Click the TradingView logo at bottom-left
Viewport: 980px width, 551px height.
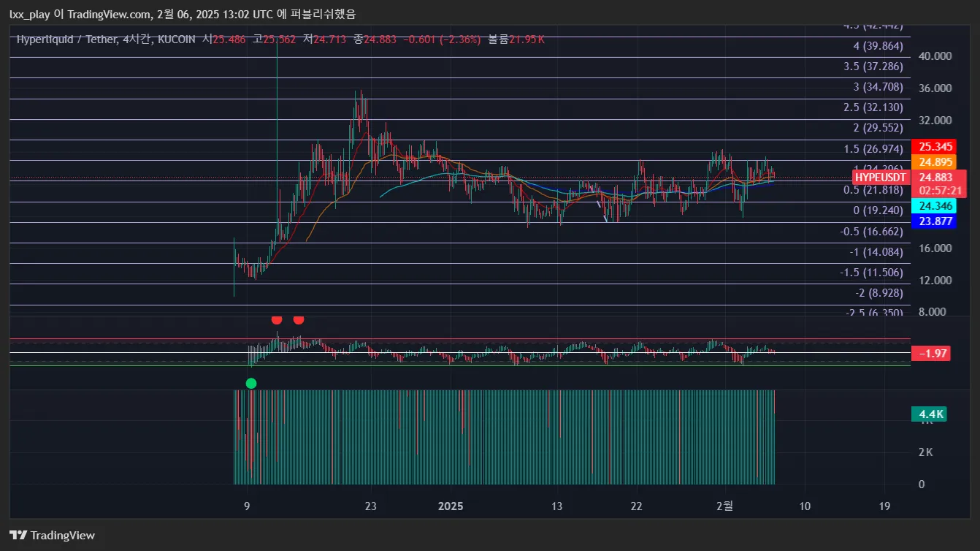coord(52,535)
